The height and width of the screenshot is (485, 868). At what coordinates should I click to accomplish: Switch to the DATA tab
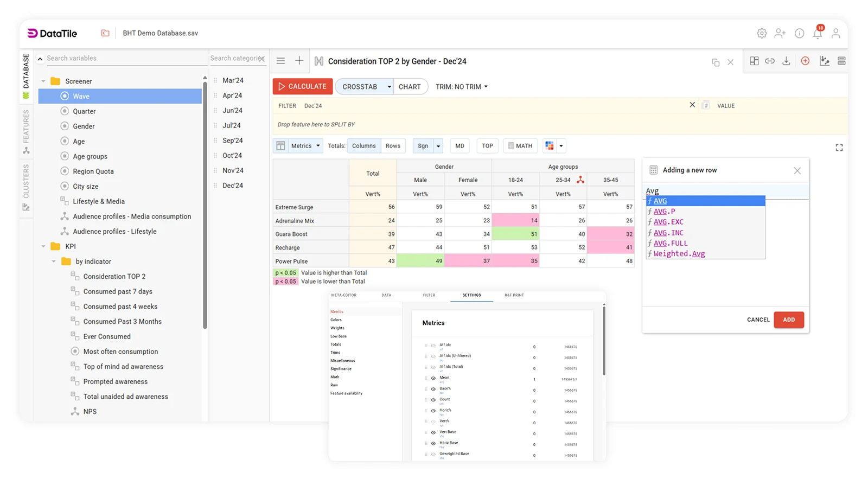pyautogui.click(x=386, y=295)
